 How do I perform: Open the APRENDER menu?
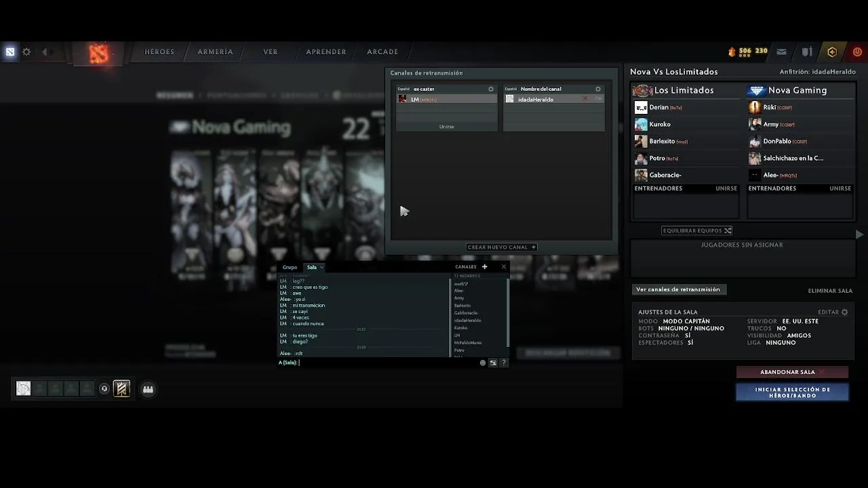[x=326, y=52]
